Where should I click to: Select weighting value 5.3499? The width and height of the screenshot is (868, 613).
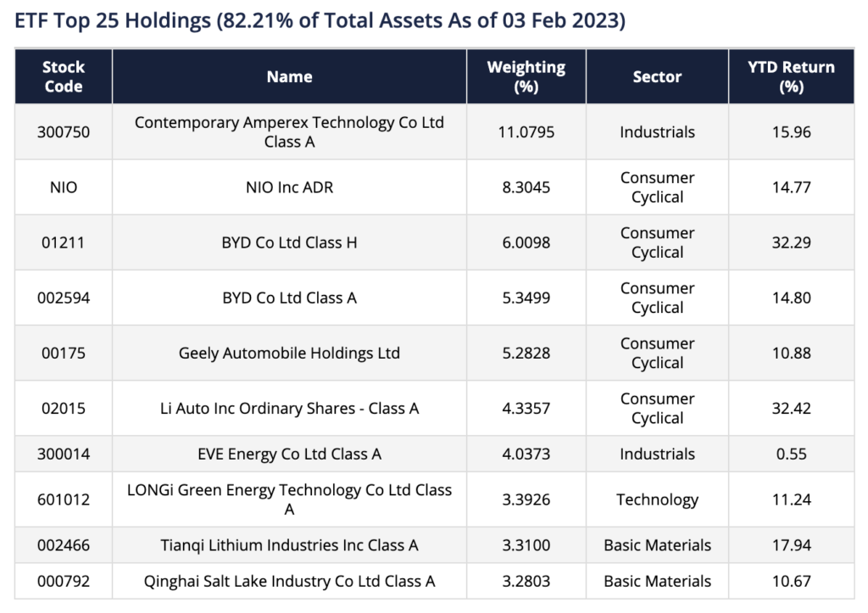point(526,298)
